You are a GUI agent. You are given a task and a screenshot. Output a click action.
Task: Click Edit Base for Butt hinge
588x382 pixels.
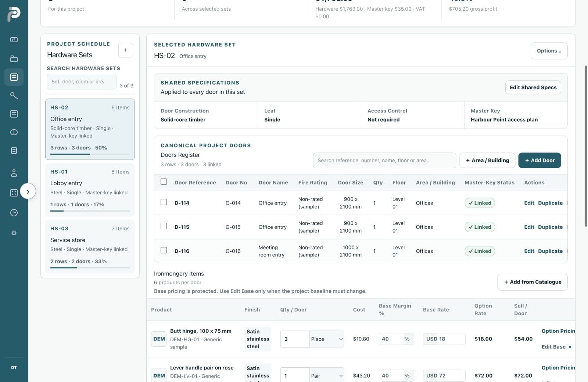[553, 347]
